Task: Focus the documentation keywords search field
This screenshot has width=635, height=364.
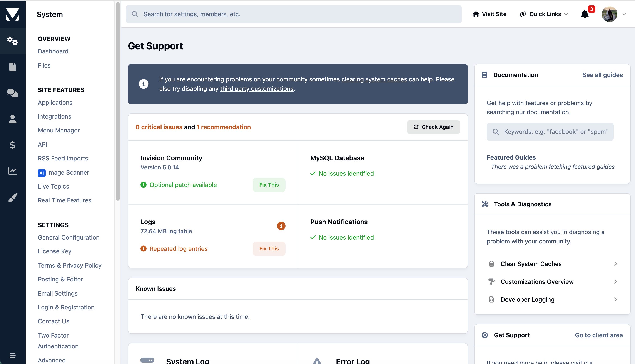Action: coord(550,132)
